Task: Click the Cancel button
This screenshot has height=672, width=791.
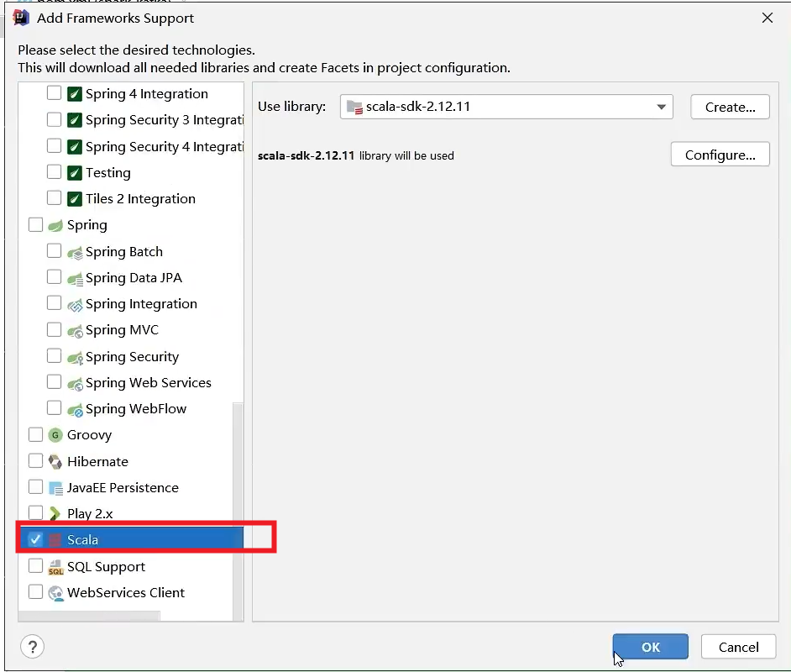Action: 739,647
